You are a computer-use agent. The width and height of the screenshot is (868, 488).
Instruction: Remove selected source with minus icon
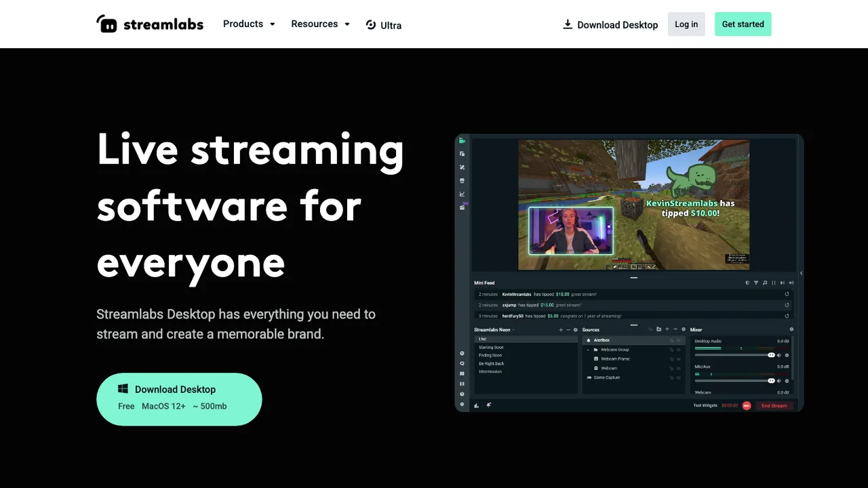click(675, 329)
